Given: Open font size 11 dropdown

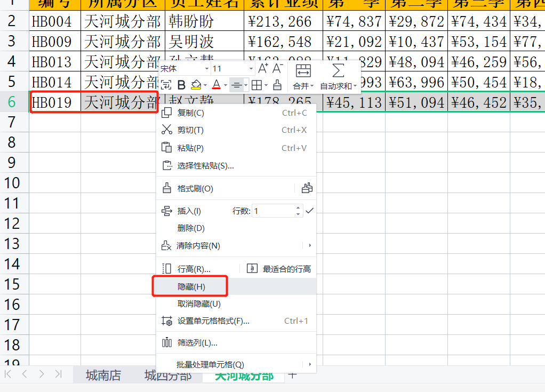Looking at the screenshot, I should click(x=251, y=68).
